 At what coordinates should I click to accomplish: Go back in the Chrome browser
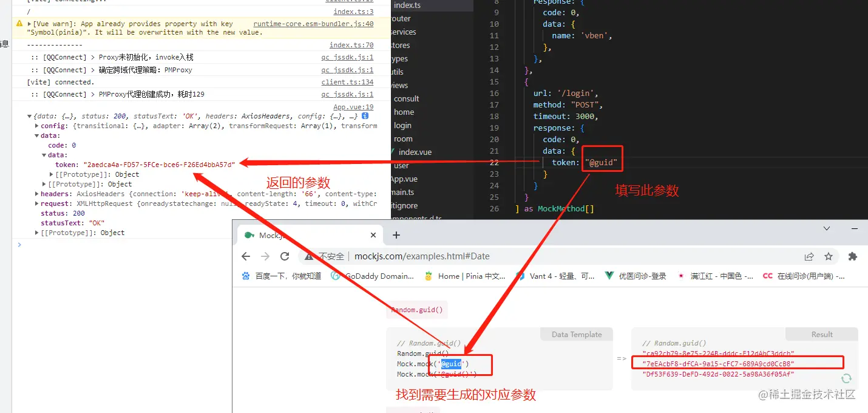246,256
